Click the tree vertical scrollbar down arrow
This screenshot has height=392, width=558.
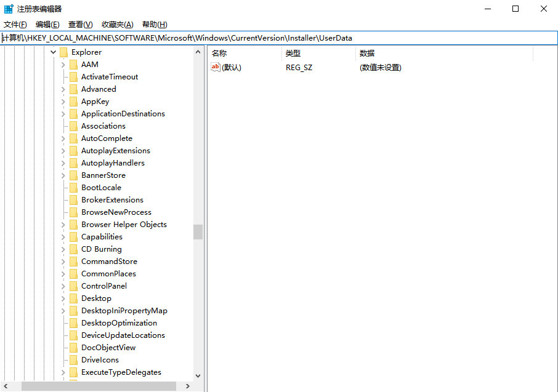(198, 375)
